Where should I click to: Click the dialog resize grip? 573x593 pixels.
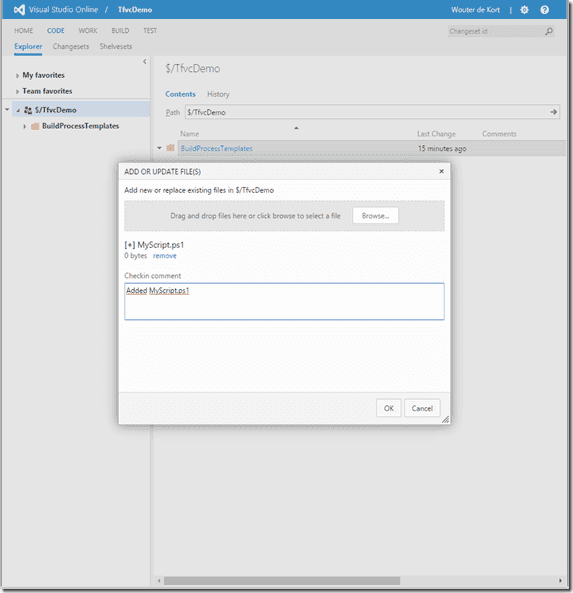point(445,419)
